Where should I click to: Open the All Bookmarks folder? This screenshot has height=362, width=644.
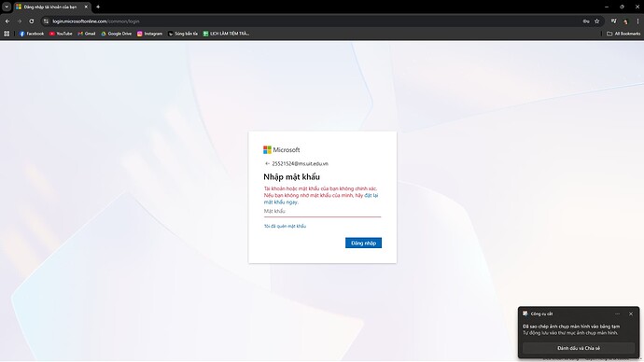pos(623,34)
